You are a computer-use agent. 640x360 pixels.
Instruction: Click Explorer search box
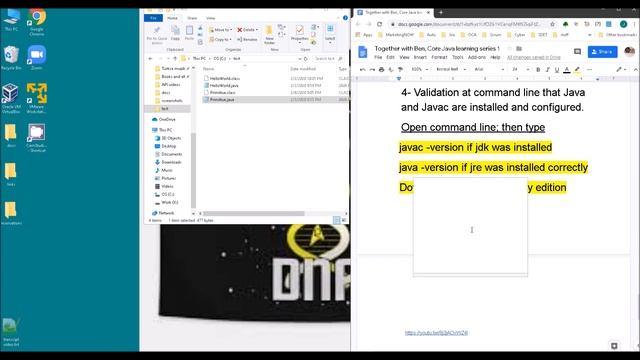pyautogui.click(x=329, y=59)
